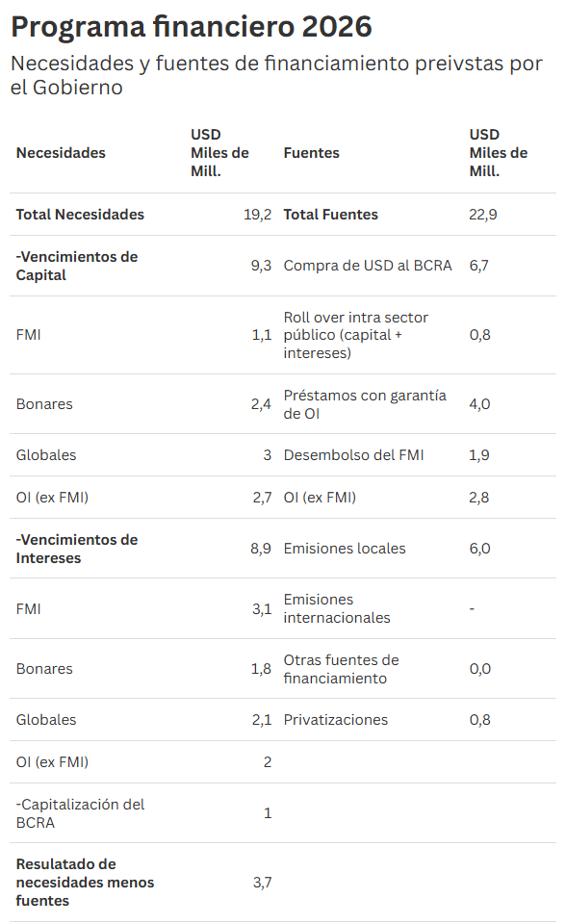Click the Vencimientos de Capital label
Screen dimensions: 566x924
pyautogui.click(x=77, y=266)
